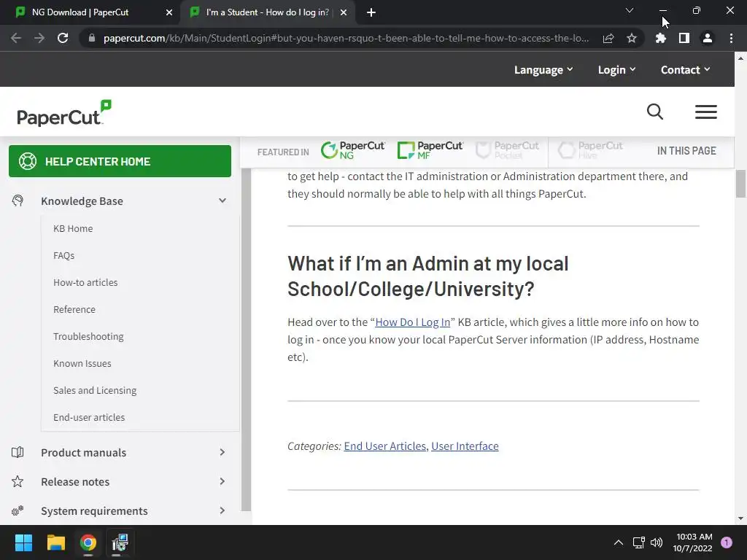
Task: Click the PaperCut logo
Action: click(64, 113)
